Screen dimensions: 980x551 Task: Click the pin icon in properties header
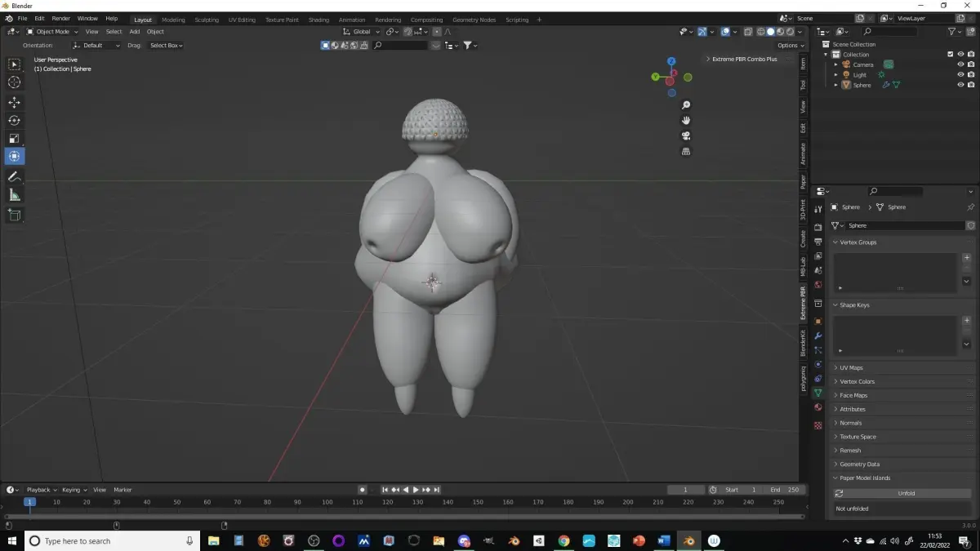click(x=970, y=207)
